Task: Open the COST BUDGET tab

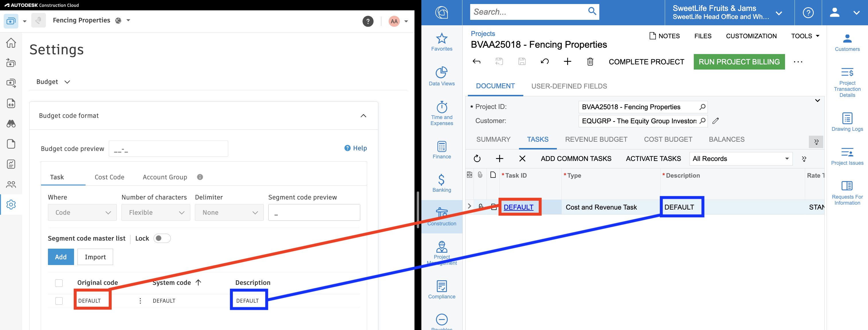Action: 668,139
